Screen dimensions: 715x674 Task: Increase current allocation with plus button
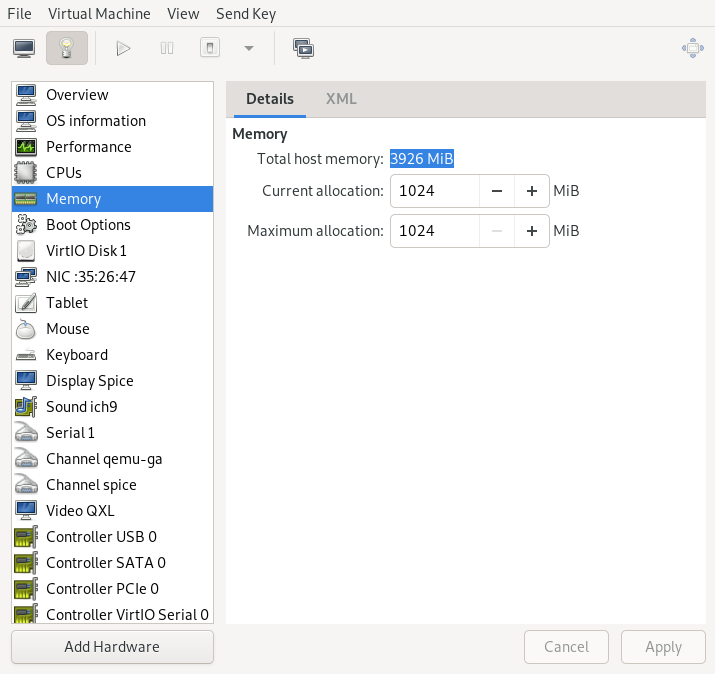[x=532, y=191]
